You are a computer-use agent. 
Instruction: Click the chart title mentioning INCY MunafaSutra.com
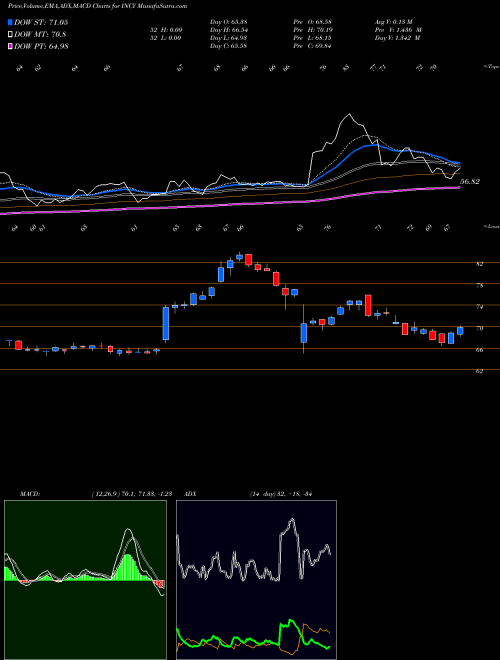(x=98, y=6)
